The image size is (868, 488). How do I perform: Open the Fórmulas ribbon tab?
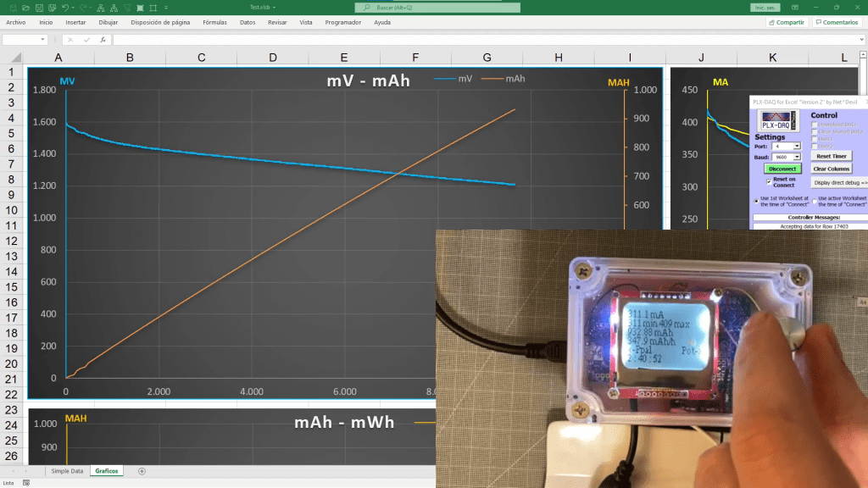click(x=214, y=22)
